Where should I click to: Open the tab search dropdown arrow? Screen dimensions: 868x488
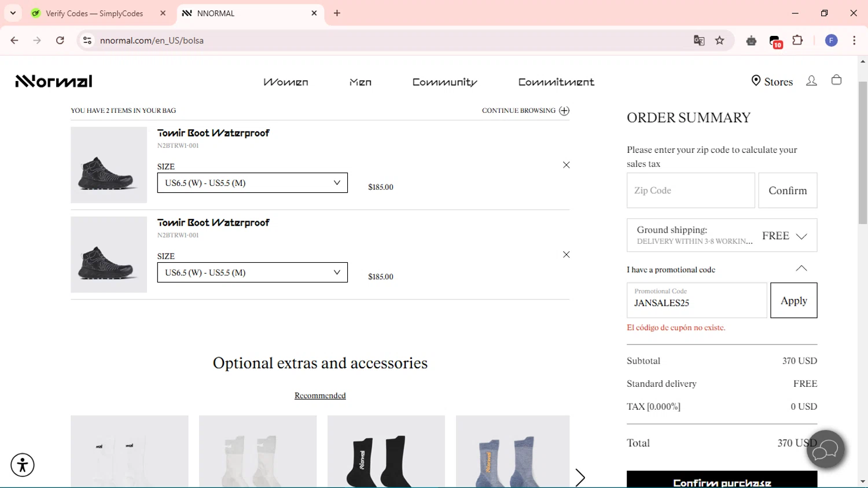(13, 13)
